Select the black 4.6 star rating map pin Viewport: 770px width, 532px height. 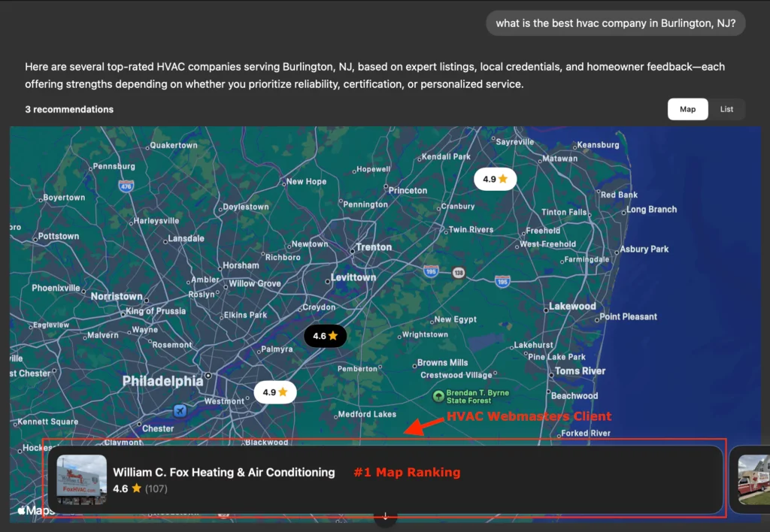[325, 336]
